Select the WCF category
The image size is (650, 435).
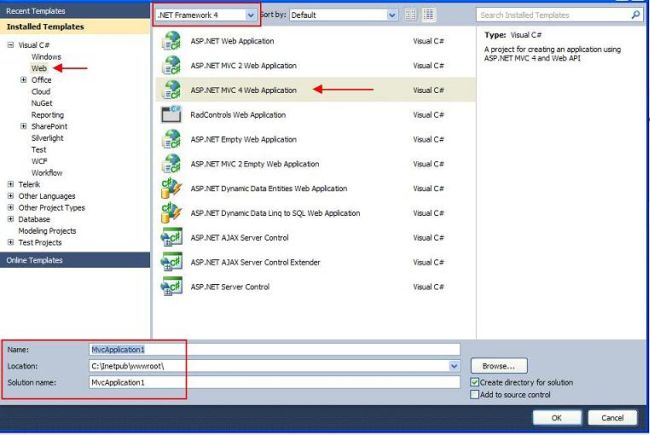pos(39,161)
